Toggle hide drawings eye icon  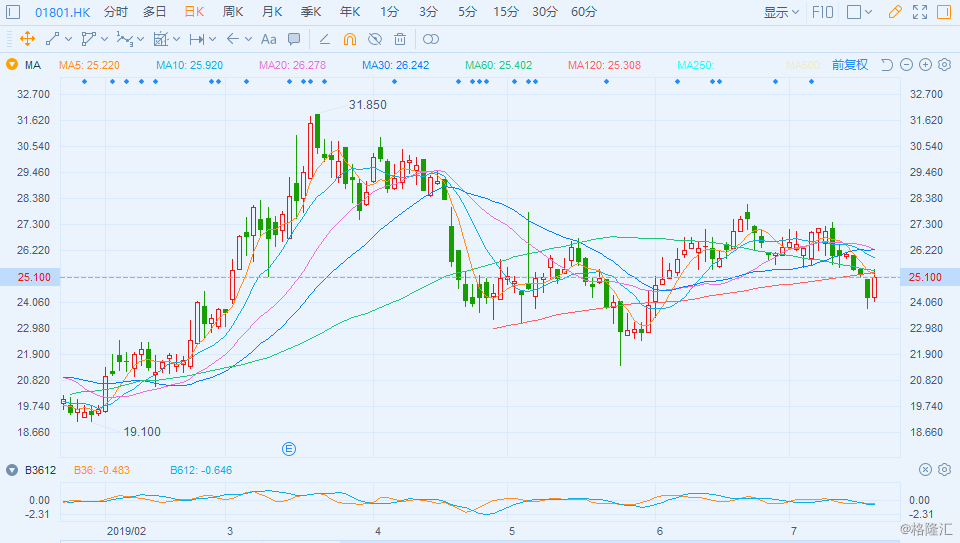click(375, 39)
